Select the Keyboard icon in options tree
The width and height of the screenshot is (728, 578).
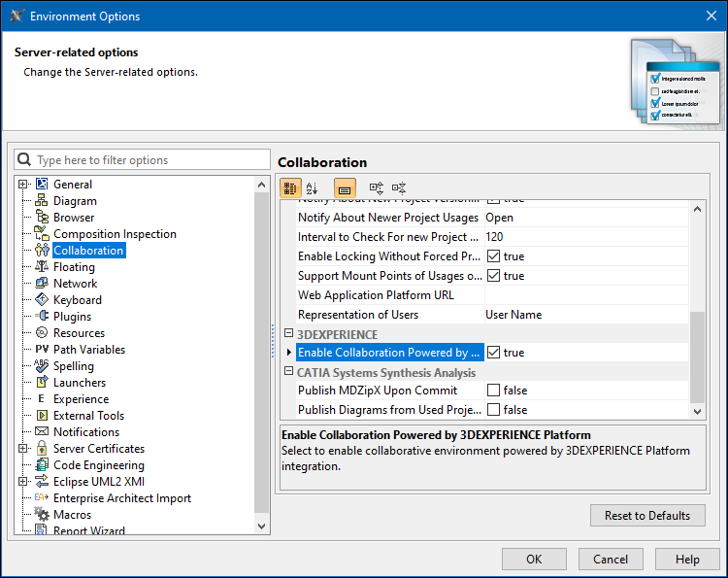[x=42, y=300]
